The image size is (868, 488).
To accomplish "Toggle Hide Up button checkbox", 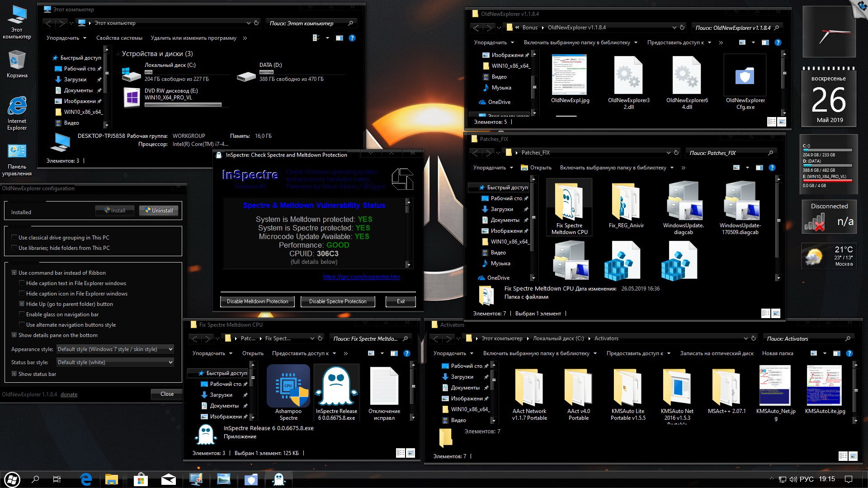I will tap(22, 304).
